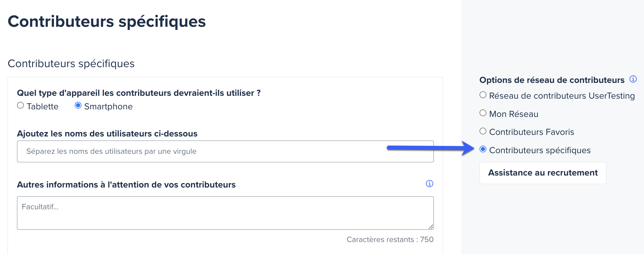Viewport: 644px width, 254px height.
Task: Click info icon next to Autres informations heading
Action: pyautogui.click(x=429, y=184)
